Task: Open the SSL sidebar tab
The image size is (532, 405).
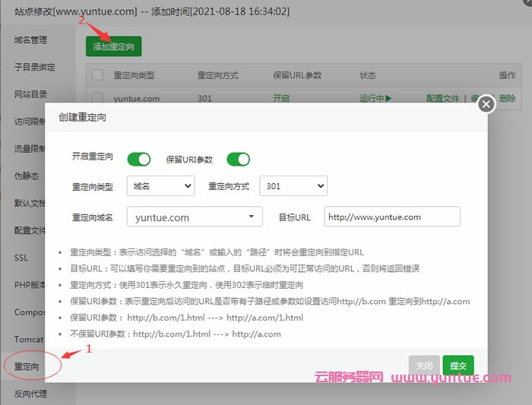Action: (21, 258)
